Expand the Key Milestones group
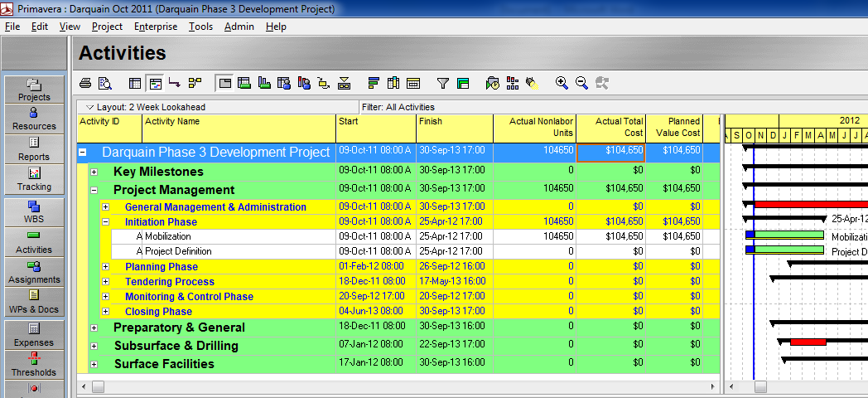 point(94,172)
